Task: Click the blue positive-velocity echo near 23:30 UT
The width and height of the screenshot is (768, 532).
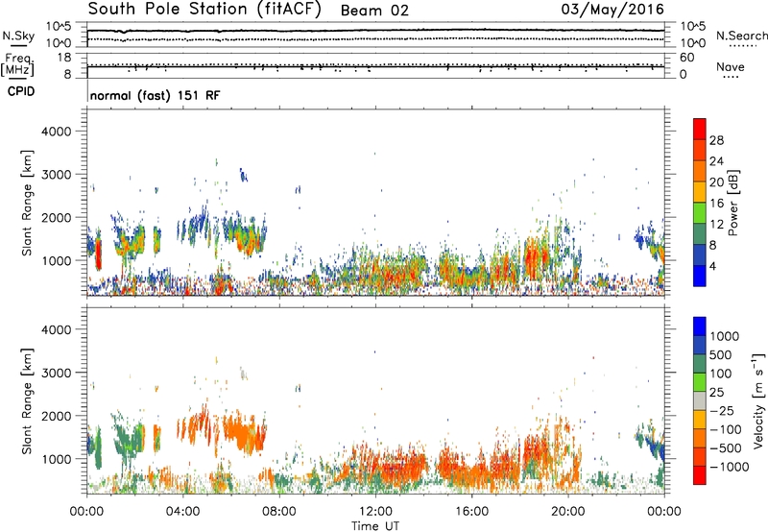Action: point(657,448)
